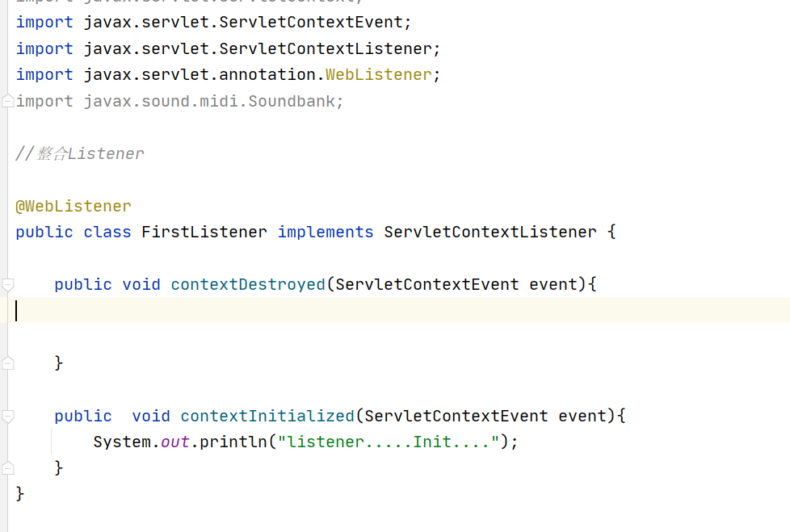Click the @WebListener annotation
The width and height of the screenshot is (790, 532).
point(74,206)
